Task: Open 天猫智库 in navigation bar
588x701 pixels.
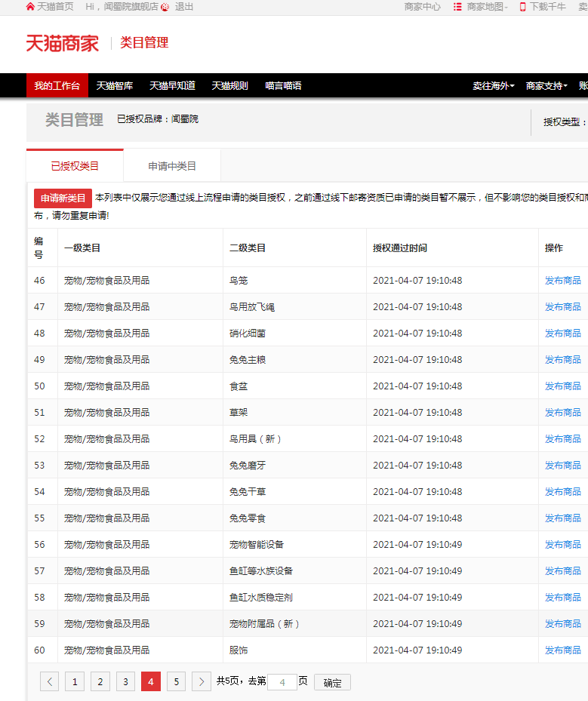Action: [115, 86]
